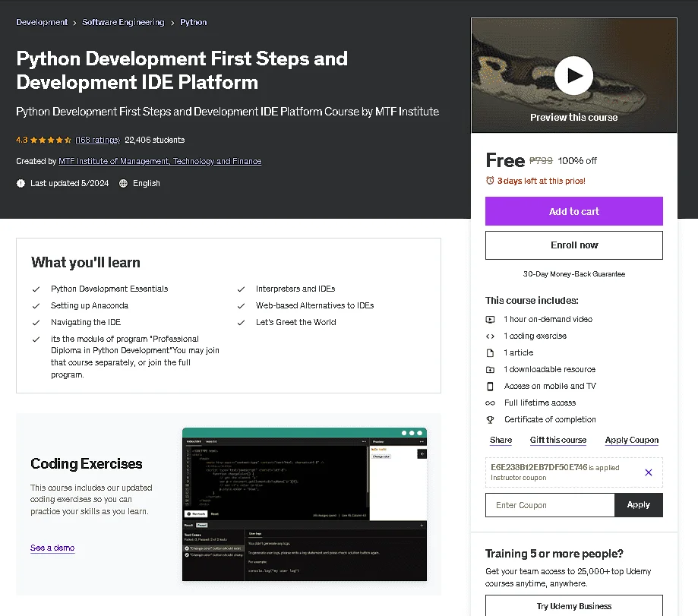The width and height of the screenshot is (698, 616).
Task: Click Web-based Alternatives to IDEs item
Action: pyautogui.click(x=314, y=305)
